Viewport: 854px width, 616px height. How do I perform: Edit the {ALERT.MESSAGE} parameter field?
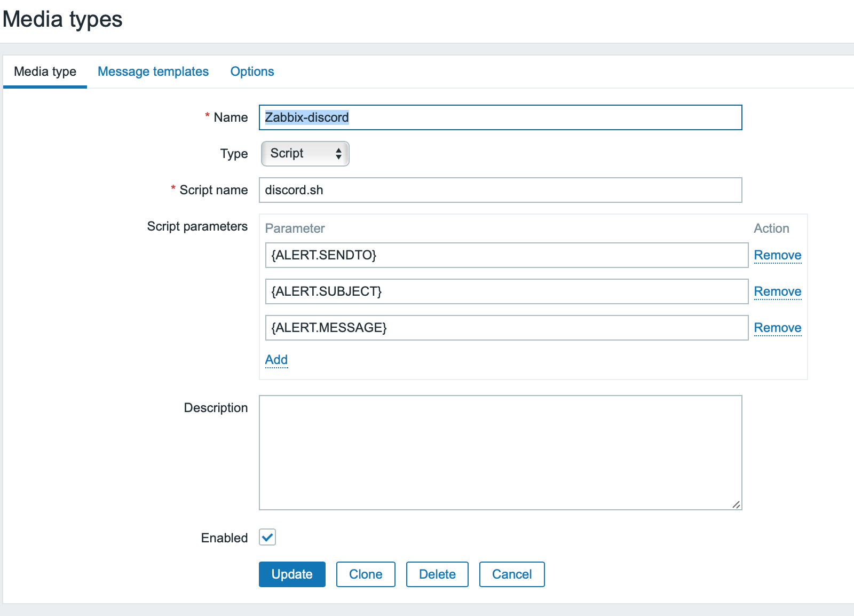tap(506, 328)
